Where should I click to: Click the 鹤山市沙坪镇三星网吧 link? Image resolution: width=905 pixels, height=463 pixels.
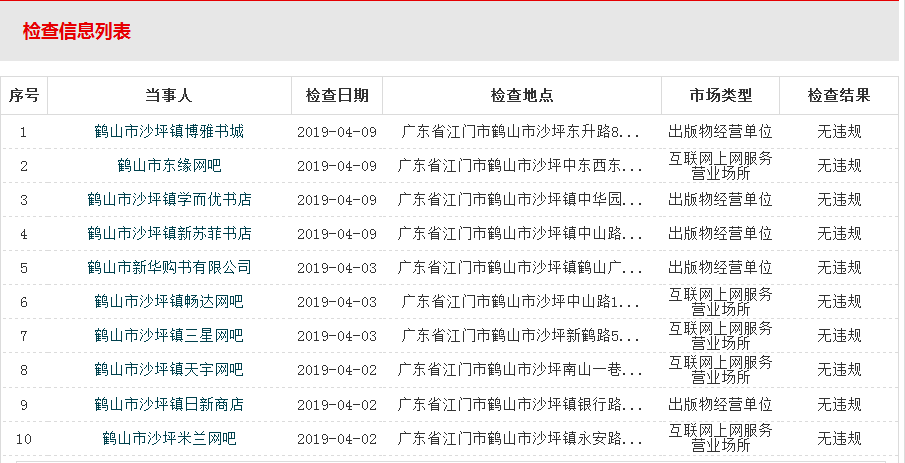coord(169,335)
